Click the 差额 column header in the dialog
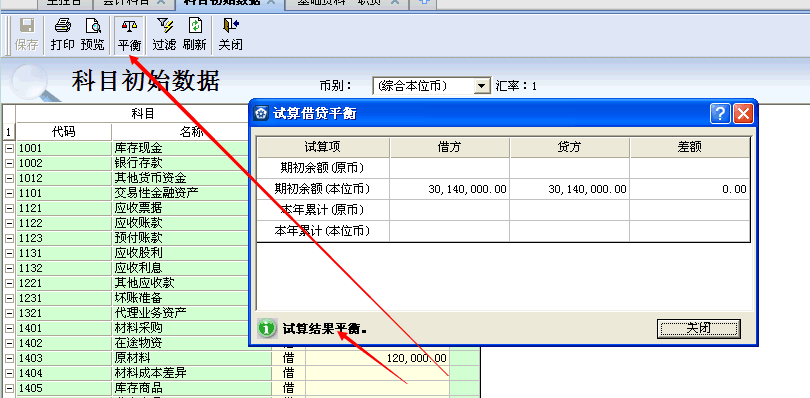 (x=690, y=147)
